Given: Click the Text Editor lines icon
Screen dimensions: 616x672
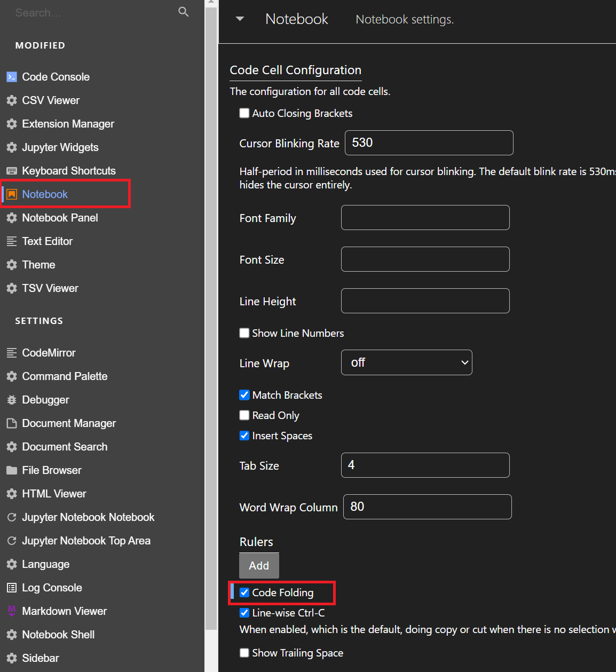Looking at the screenshot, I should (12, 241).
